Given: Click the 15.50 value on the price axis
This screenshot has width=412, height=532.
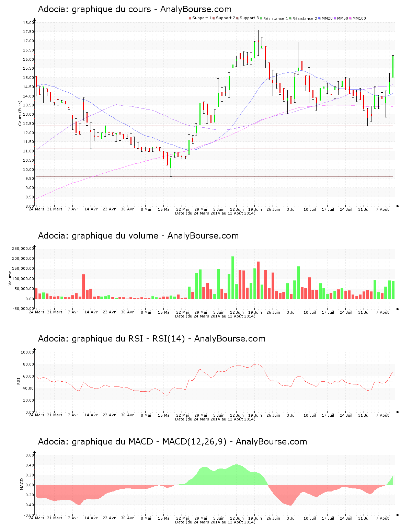Looking at the screenshot, I should (28, 68).
